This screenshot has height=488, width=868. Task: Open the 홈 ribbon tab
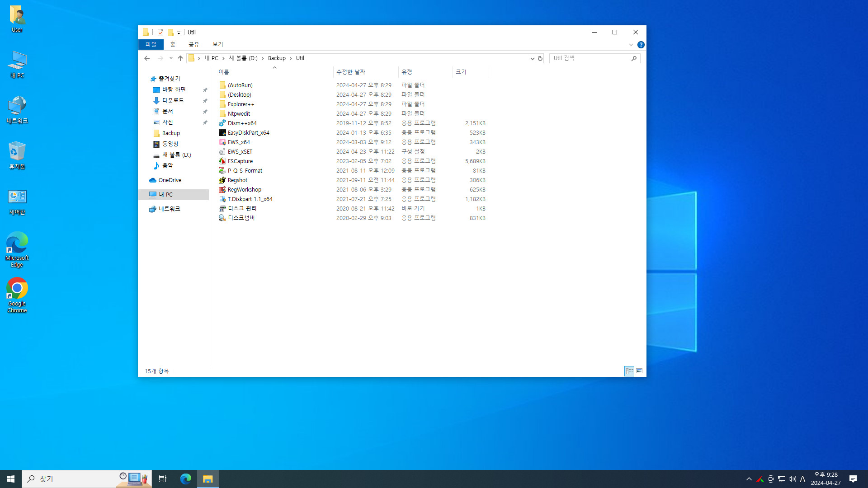(172, 44)
